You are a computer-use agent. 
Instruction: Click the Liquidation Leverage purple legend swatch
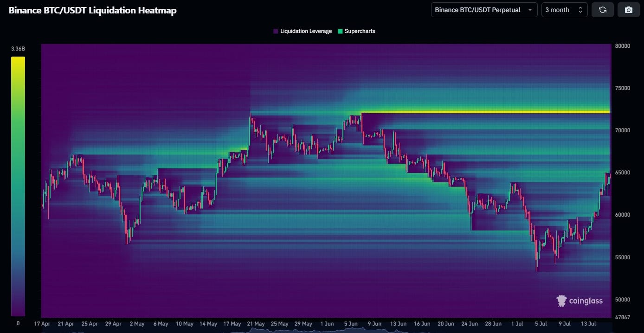[x=276, y=32]
